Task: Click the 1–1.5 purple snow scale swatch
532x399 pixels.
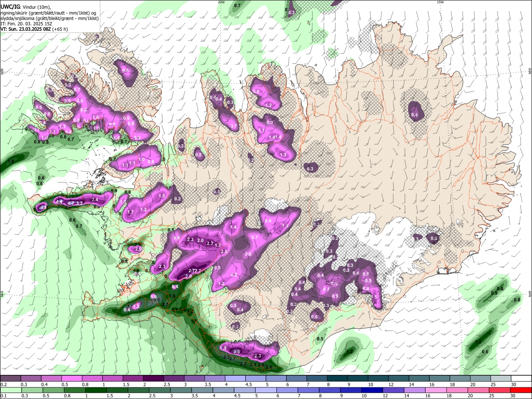Action: tap(113, 379)
